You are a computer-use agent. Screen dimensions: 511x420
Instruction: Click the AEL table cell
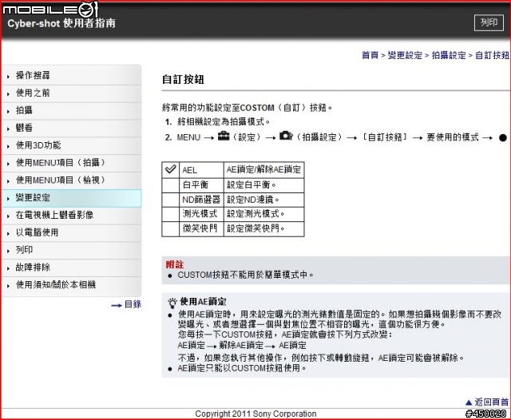point(201,170)
